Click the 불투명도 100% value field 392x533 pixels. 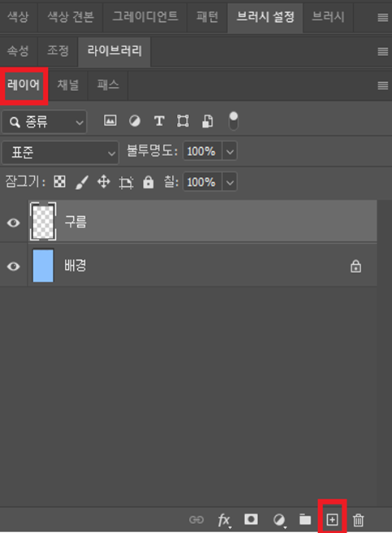[202, 151]
